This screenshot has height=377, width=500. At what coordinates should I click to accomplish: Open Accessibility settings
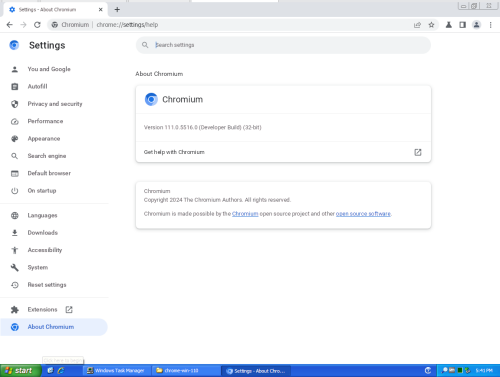45,250
